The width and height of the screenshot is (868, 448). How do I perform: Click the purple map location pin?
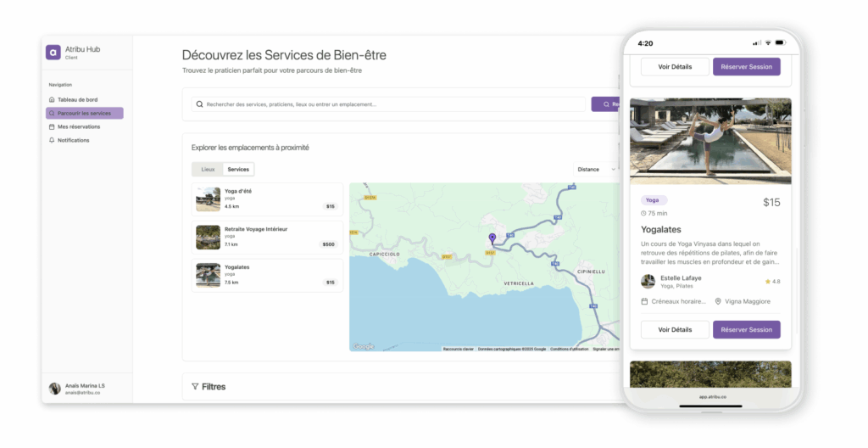click(x=492, y=238)
